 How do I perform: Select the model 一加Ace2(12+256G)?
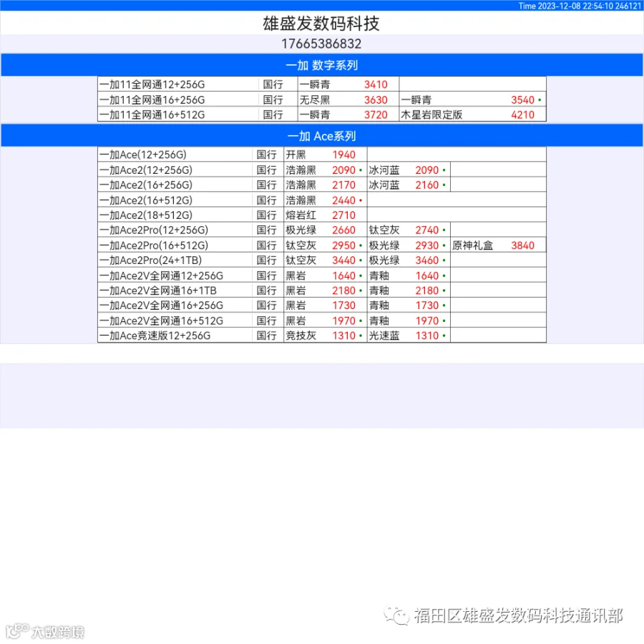[x=146, y=170]
